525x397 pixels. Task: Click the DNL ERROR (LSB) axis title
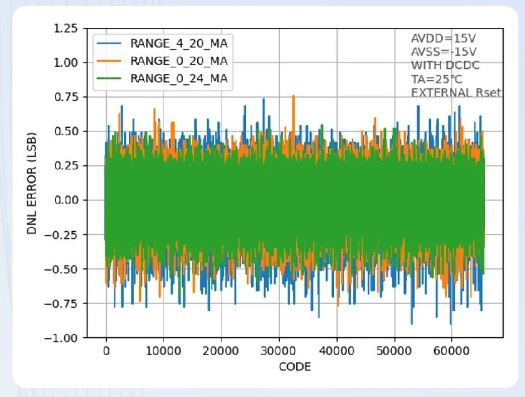coord(31,183)
